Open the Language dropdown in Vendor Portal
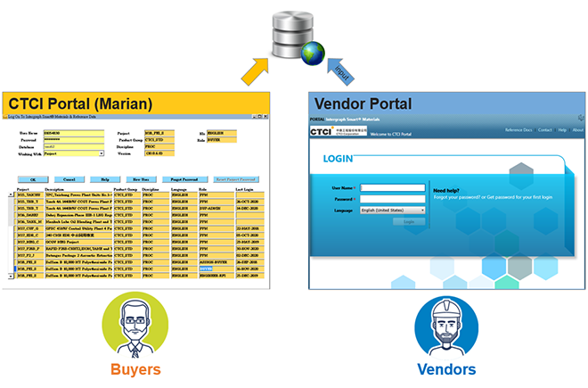The width and height of the screenshot is (588, 388). 393,211
